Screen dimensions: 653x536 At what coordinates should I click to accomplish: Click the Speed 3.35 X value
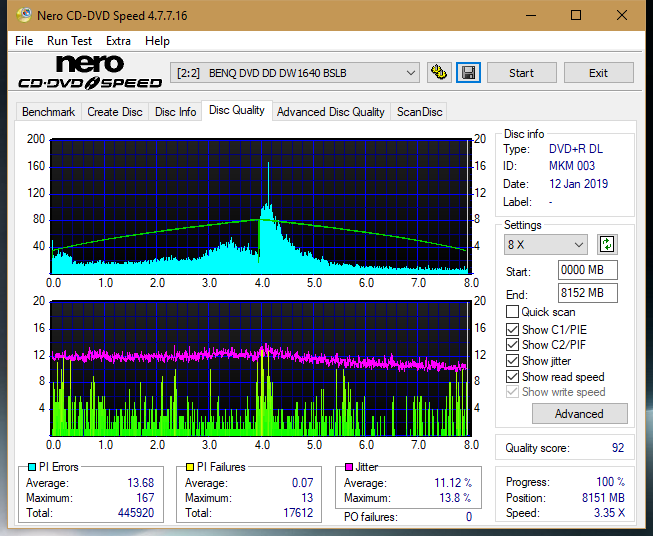609,513
